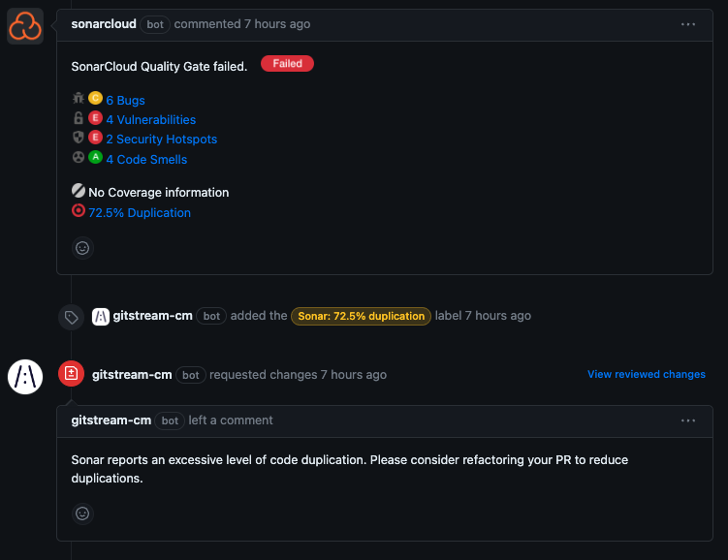The image size is (728, 560).
Task: Click the unlocked padlock vulnerabilities icon
Action: pyautogui.click(x=79, y=118)
